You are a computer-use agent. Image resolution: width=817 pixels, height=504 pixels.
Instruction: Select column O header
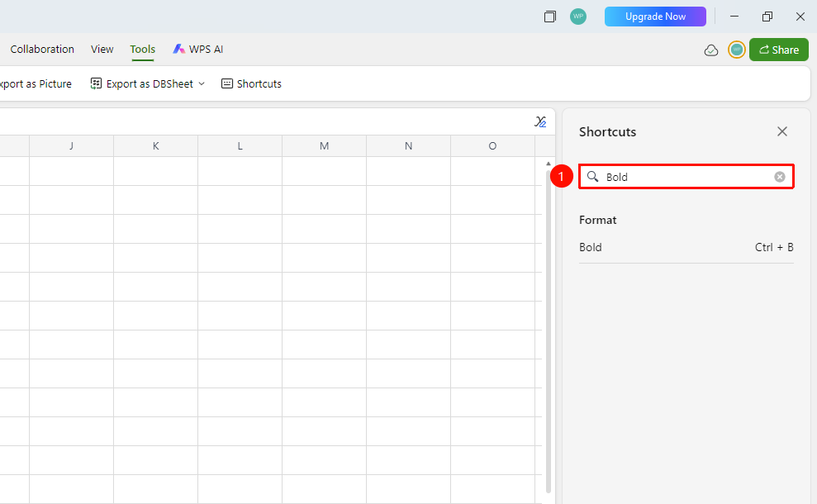[x=493, y=146]
